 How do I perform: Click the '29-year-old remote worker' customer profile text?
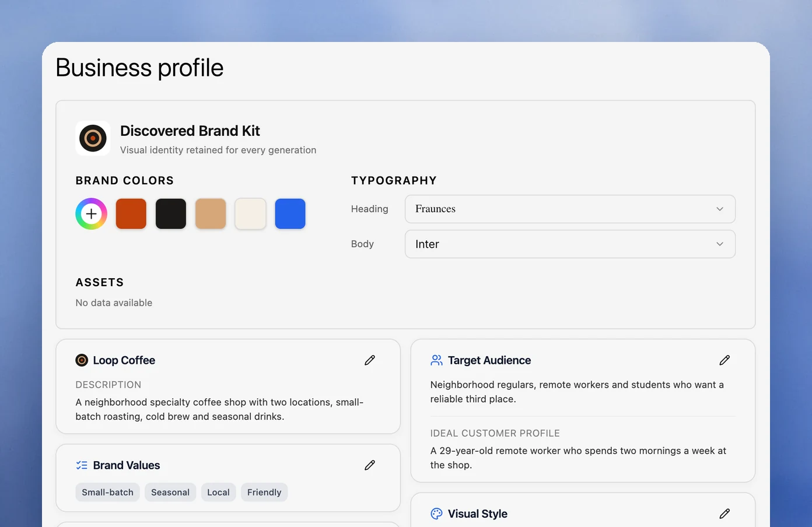[x=578, y=458]
